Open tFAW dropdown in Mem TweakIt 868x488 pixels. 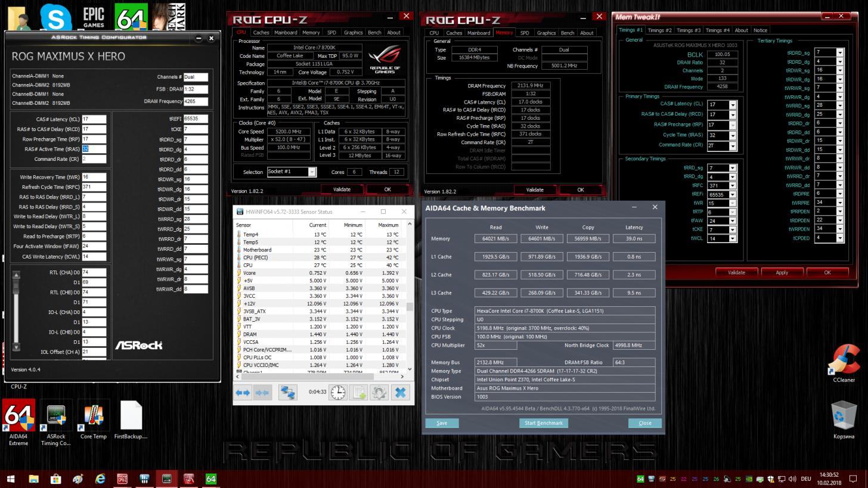coord(733,221)
